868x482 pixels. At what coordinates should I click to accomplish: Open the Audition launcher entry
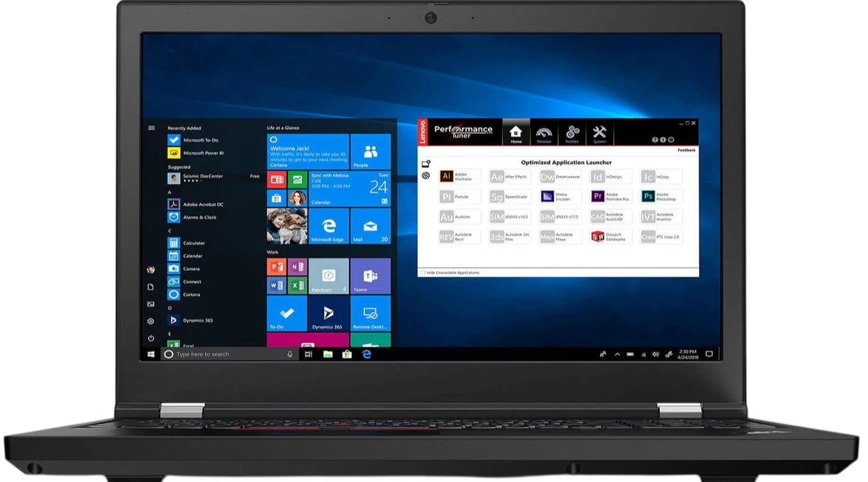click(460, 217)
